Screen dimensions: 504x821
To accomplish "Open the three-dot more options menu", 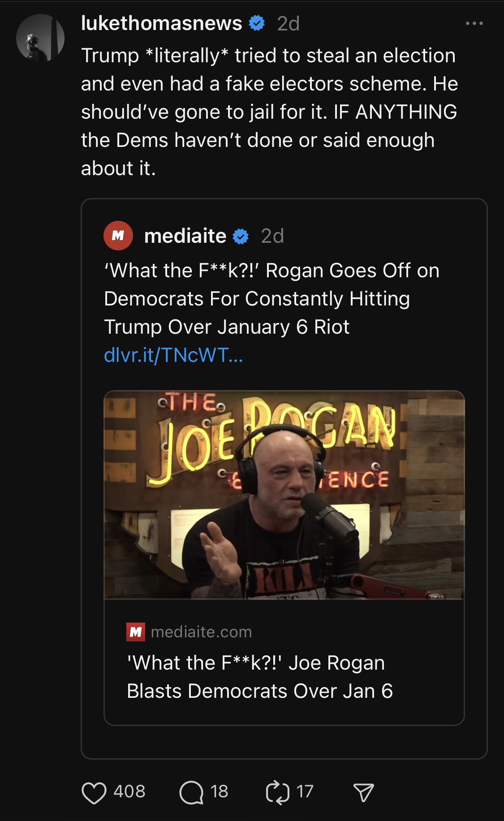I will click(x=474, y=23).
